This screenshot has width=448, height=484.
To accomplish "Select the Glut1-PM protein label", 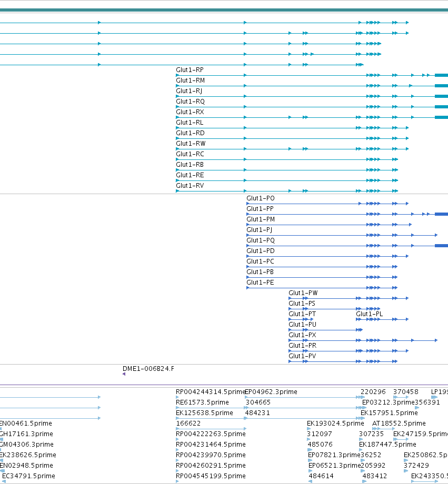I will point(261,219).
